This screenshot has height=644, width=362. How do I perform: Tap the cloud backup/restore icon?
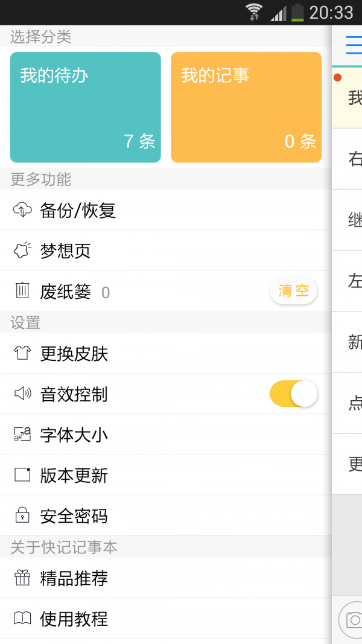tap(22, 210)
